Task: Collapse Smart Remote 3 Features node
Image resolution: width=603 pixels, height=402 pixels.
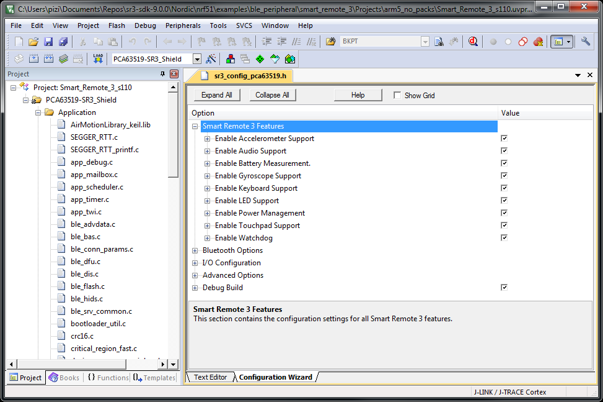Action: coord(195,126)
